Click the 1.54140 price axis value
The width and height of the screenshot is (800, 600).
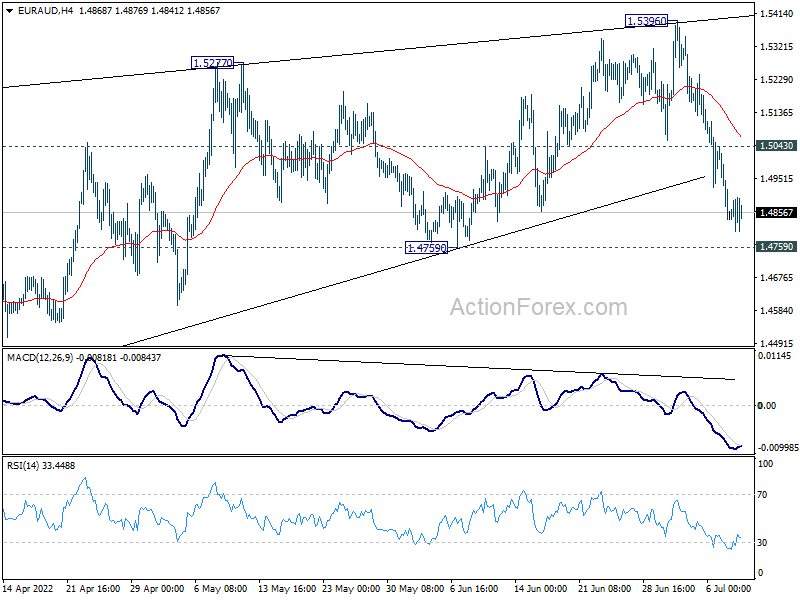click(777, 14)
